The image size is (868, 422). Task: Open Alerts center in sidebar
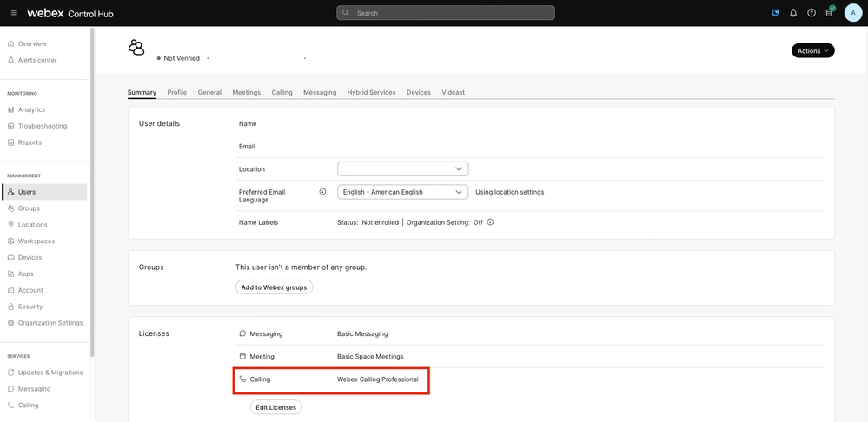tap(37, 60)
